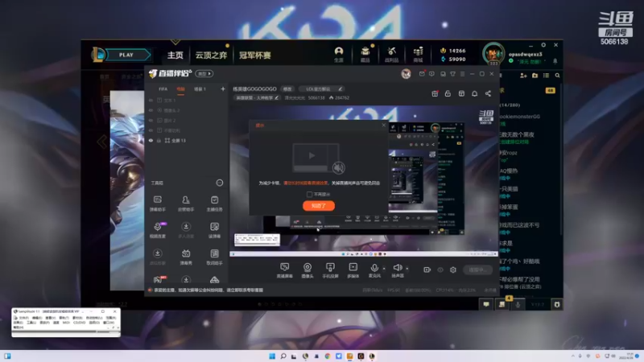The height and width of the screenshot is (362, 644).
Task: Expand the microphone options arrow
Action: pyautogui.click(x=384, y=269)
